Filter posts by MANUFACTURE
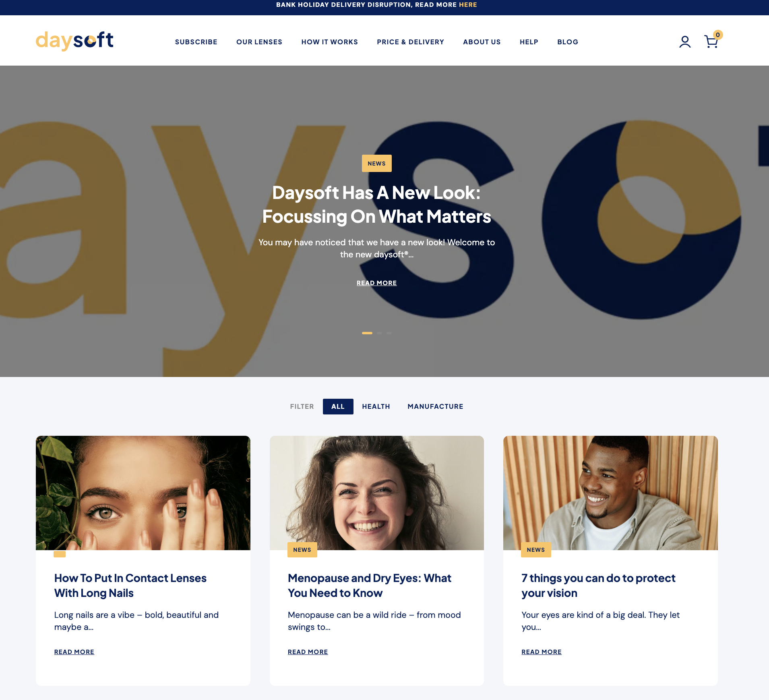The height and width of the screenshot is (700, 769). click(435, 406)
